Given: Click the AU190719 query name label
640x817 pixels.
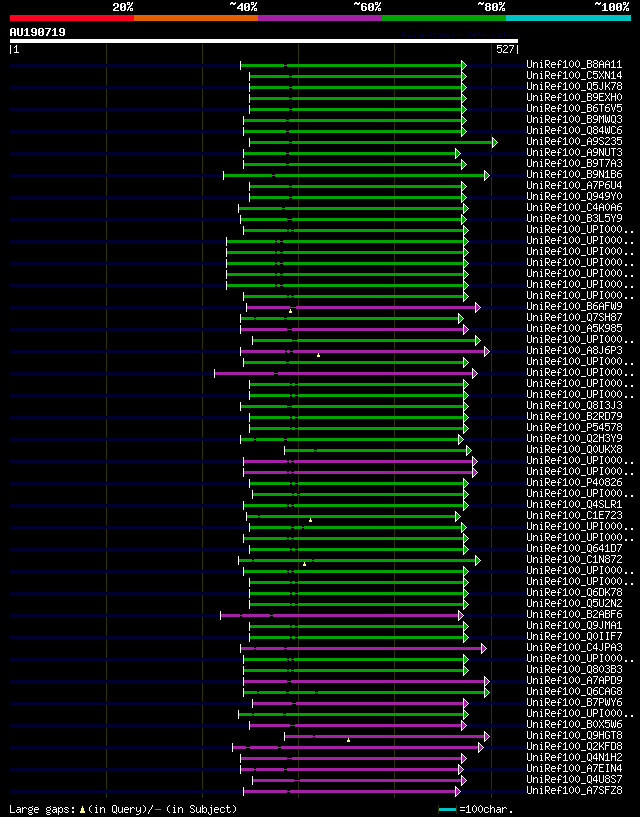Looking at the screenshot, I should 38,32.
